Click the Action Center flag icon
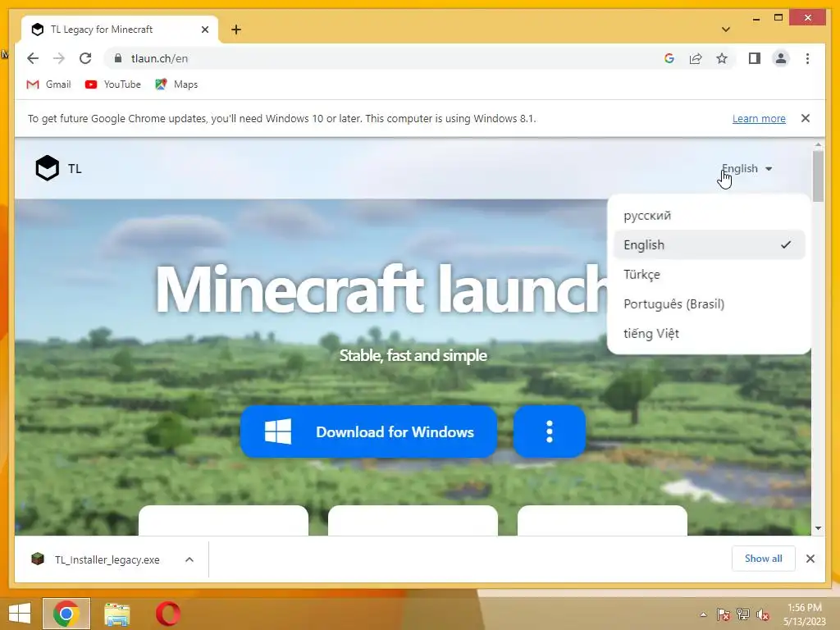The image size is (840, 630). click(x=723, y=614)
